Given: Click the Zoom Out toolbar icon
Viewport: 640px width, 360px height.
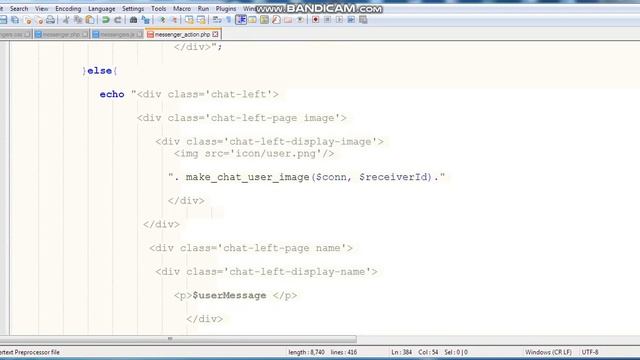Looking at the screenshot, I should click(x=174, y=20).
